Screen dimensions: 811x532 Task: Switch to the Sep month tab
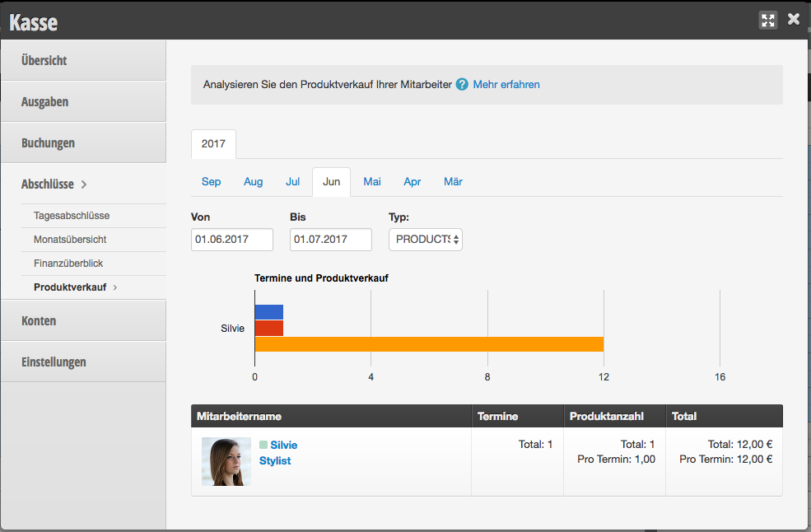click(x=211, y=182)
